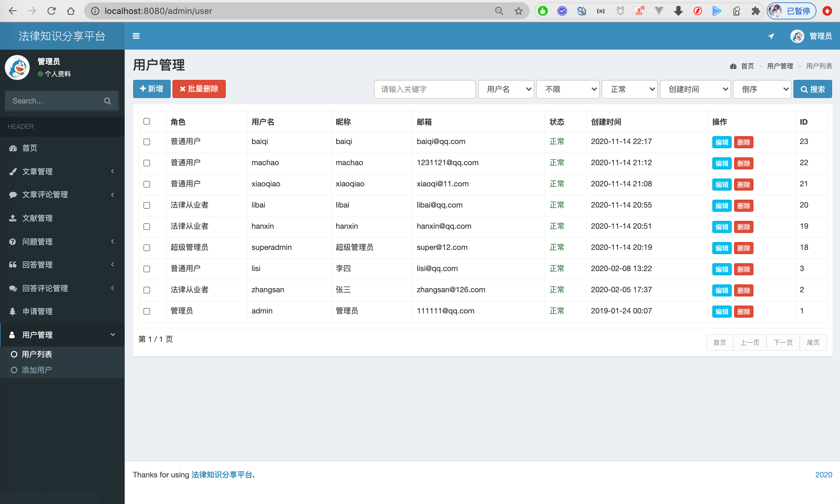Image resolution: width=840 pixels, height=504 pixels.
Task: Open 添加用户 submenu item
Action: point(37,370)
